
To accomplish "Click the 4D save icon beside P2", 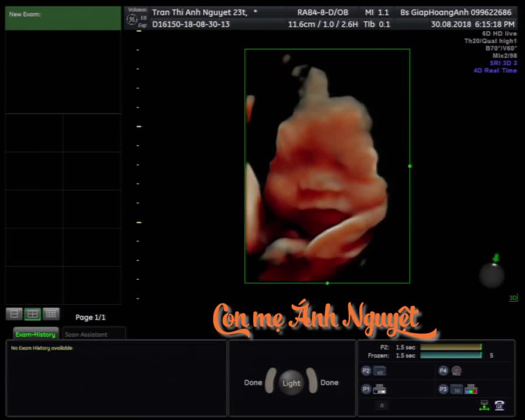I will 379,371.
